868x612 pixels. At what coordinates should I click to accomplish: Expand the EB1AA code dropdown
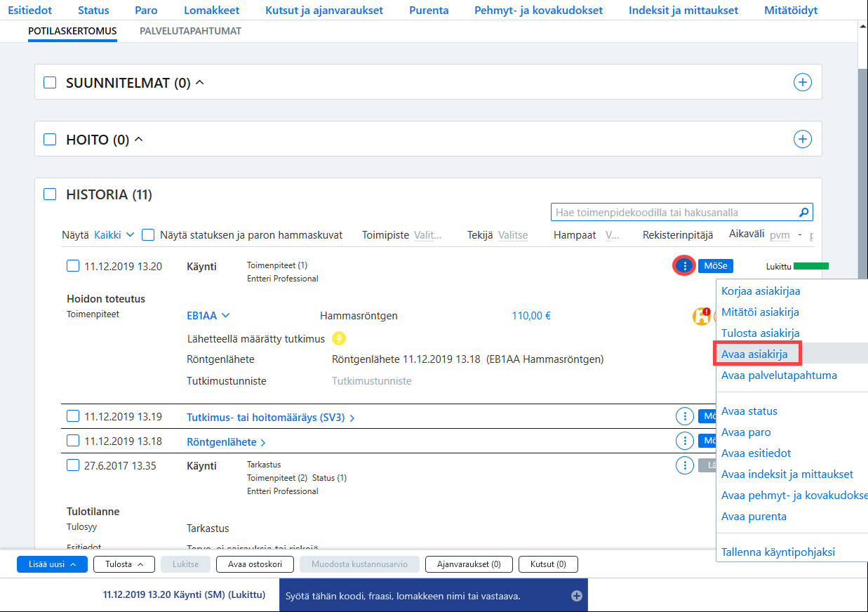[x=208, y=316]
